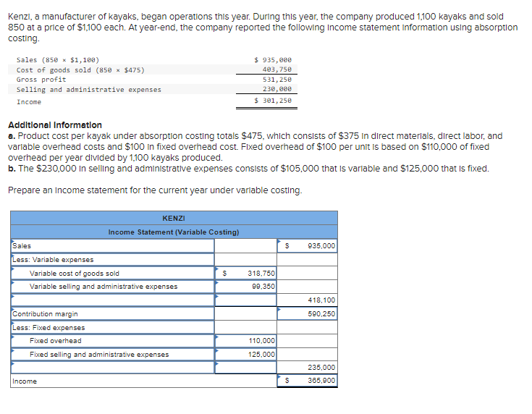Select the Income label in the Kenzi table
This screenshot has width=532, height=414.
click(x=25, y=381)
